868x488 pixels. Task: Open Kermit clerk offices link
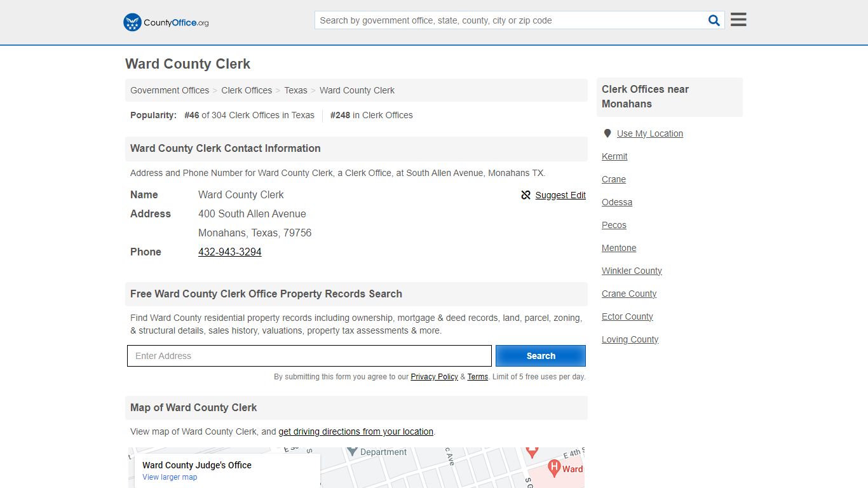click(614, 156)
